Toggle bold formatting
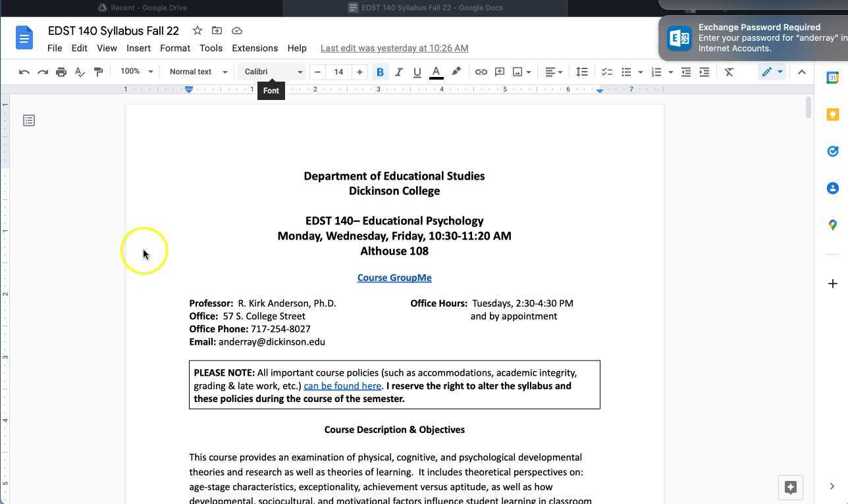This screenshot has width=848, height=504. tap(380, 72)
